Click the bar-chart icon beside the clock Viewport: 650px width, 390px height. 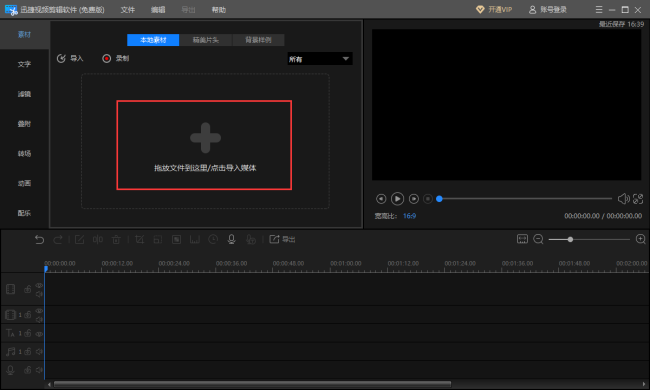pos(195,240)
